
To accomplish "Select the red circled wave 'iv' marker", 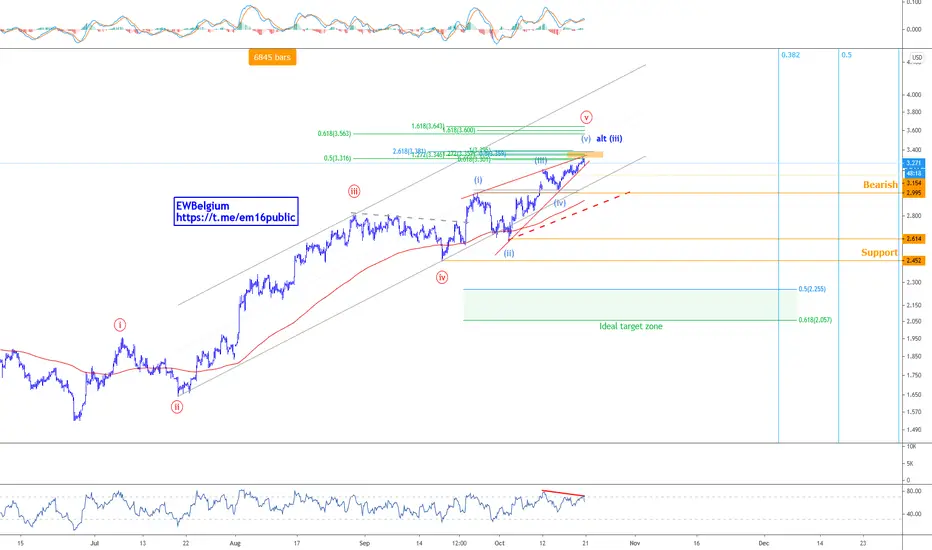I will coord(442,277).
